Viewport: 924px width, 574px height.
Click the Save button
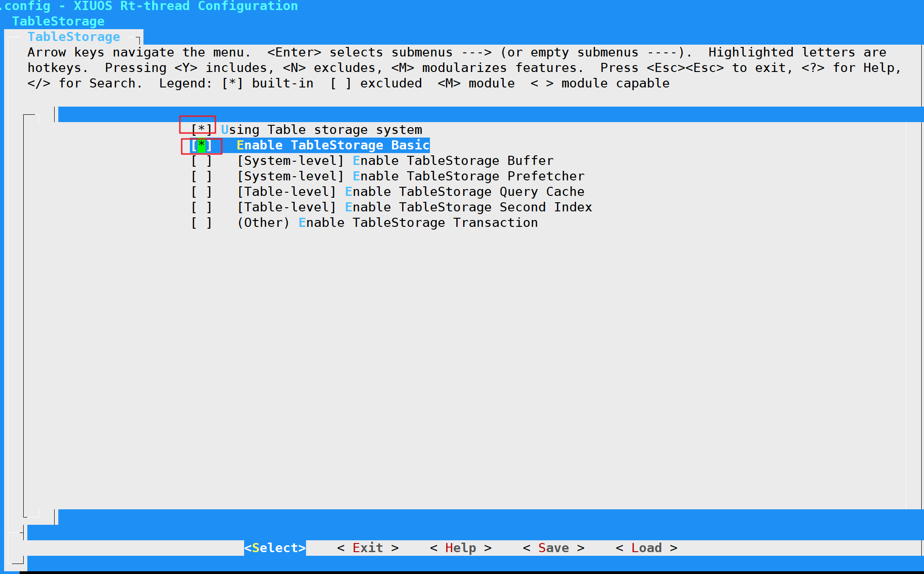pyautogui.click(x=554, y=548)
